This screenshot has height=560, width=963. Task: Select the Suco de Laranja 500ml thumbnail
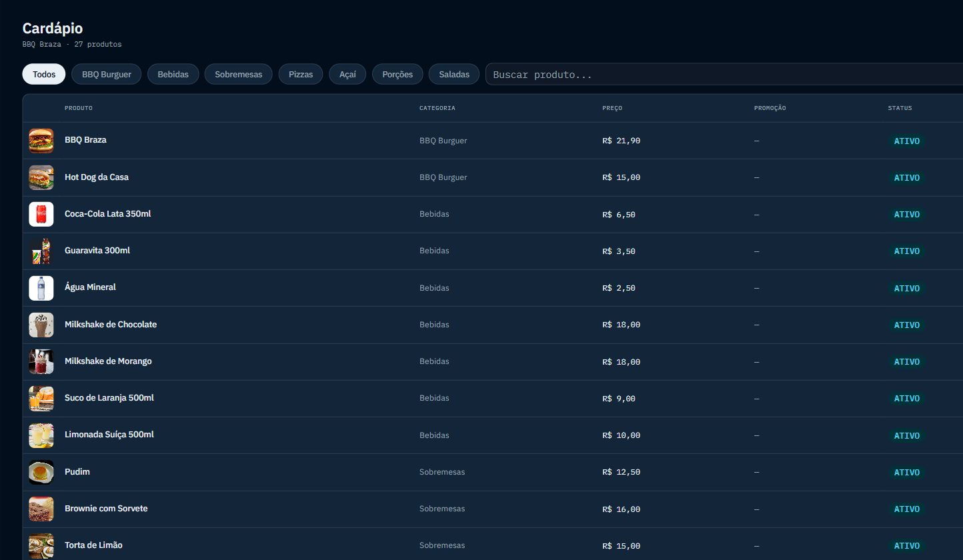pos(41,399)
